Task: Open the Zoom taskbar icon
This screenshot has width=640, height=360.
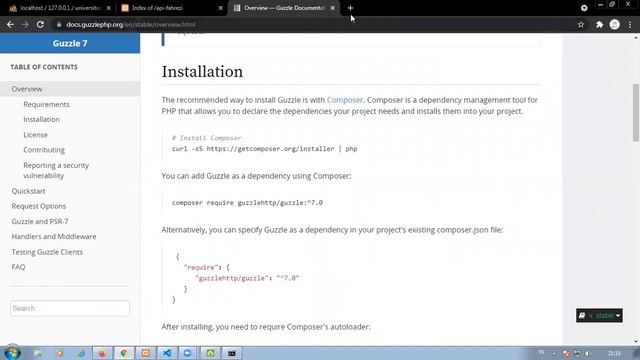Action: tap(188, 353)
